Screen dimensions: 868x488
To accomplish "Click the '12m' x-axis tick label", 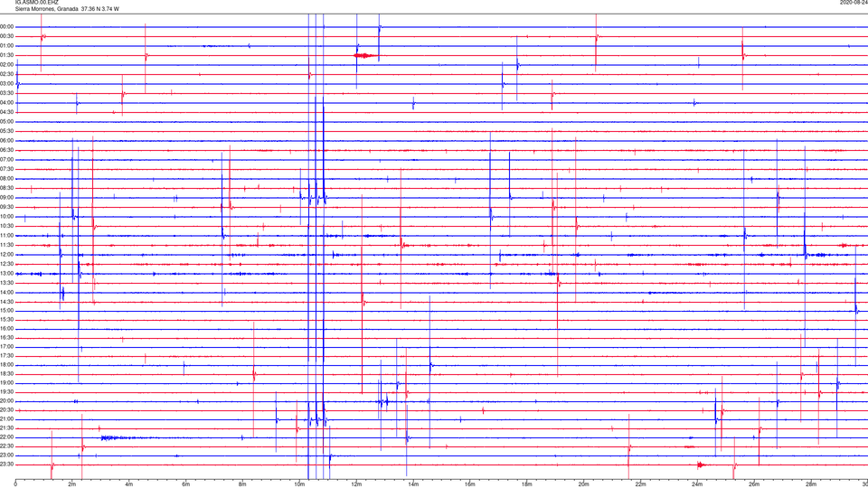I will point(356,484).
